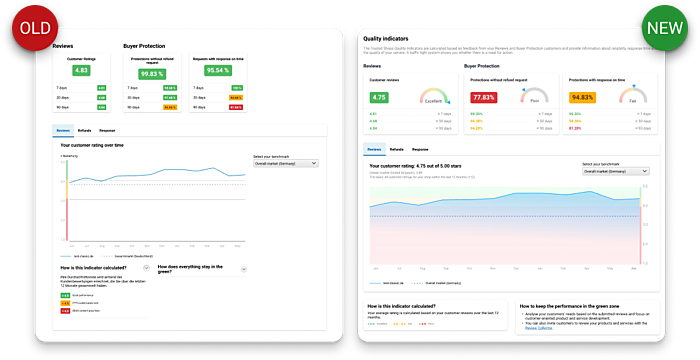Click the Fair gauge in response on time card
The height and width of the screenshot is (360, 700).
(633, 95)
